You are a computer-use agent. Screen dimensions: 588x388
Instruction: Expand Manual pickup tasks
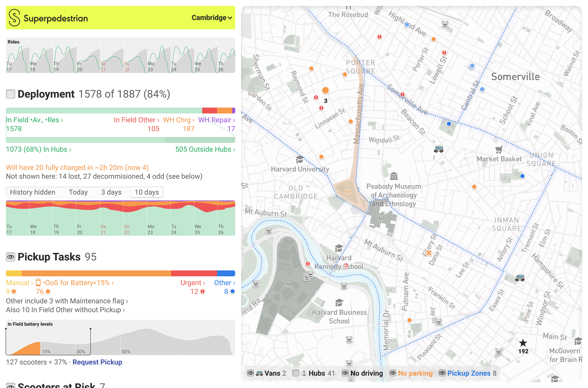click(19, 283)
